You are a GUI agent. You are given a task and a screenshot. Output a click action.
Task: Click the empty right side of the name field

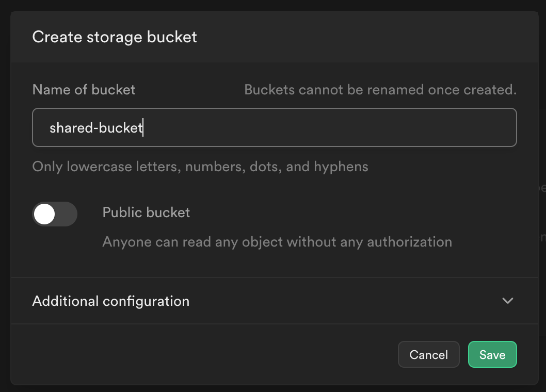[413, 127]
